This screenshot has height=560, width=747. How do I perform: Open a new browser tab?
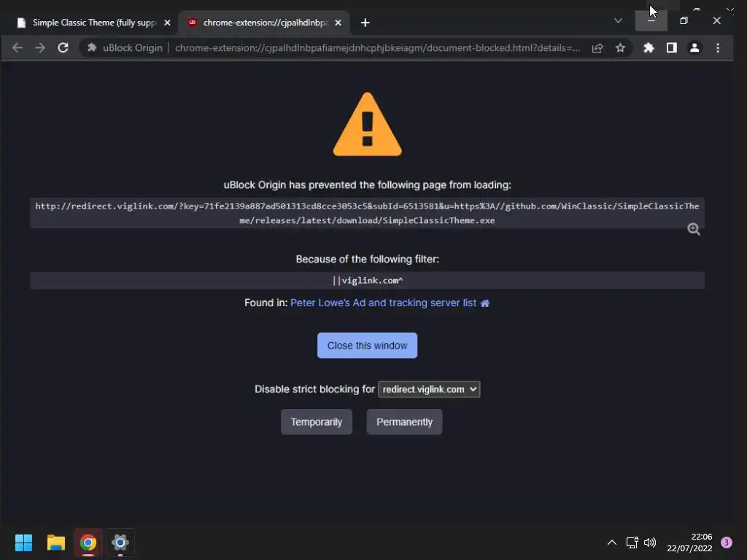(365, 23)
